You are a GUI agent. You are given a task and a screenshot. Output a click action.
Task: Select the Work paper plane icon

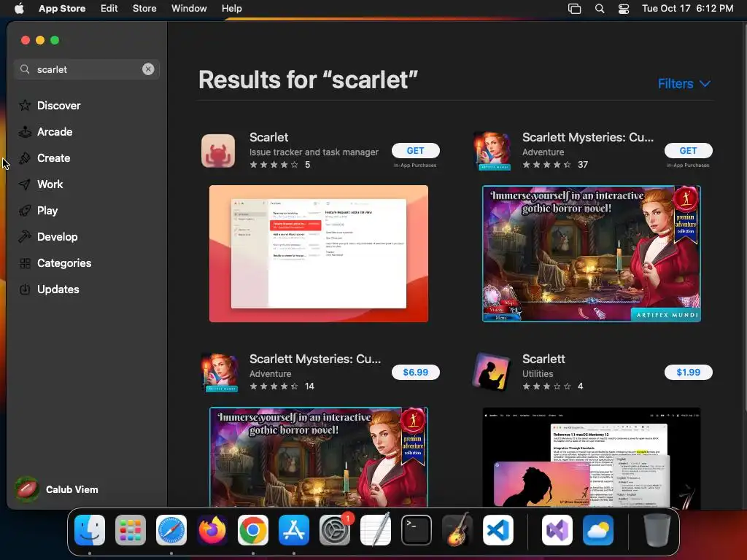pyautogui.click(x=25, y=184)
